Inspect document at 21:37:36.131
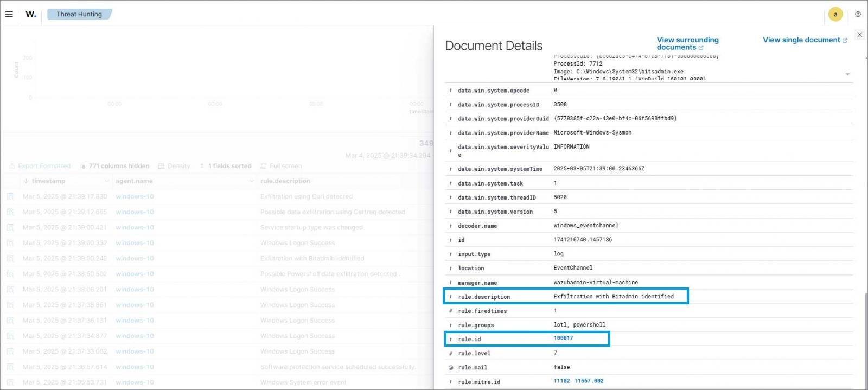This screenshot has width=868, height=390. (x=10, y=321)
